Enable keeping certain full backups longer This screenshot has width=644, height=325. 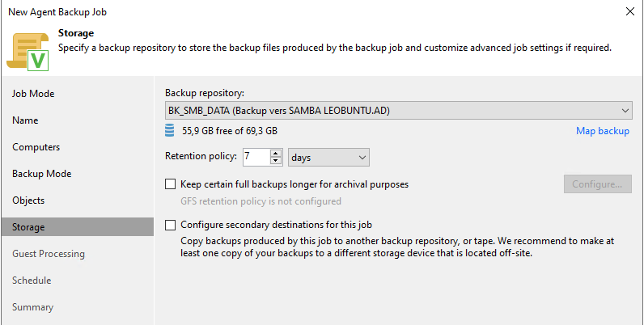click(x=170, y=184)
